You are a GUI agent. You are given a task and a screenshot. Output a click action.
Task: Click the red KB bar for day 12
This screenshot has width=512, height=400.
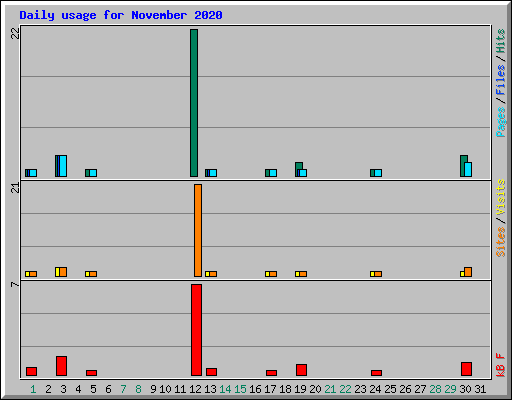(x=196, y=330)
